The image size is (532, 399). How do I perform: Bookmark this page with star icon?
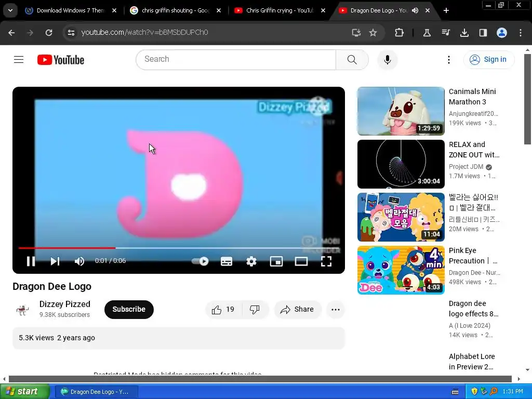pos(373,33)
